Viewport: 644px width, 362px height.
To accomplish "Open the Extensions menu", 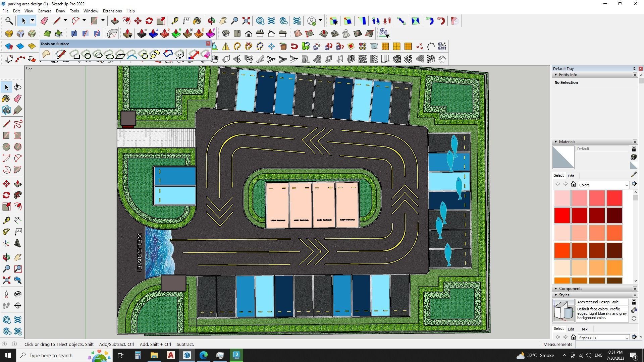I will (x=112, y=11).
